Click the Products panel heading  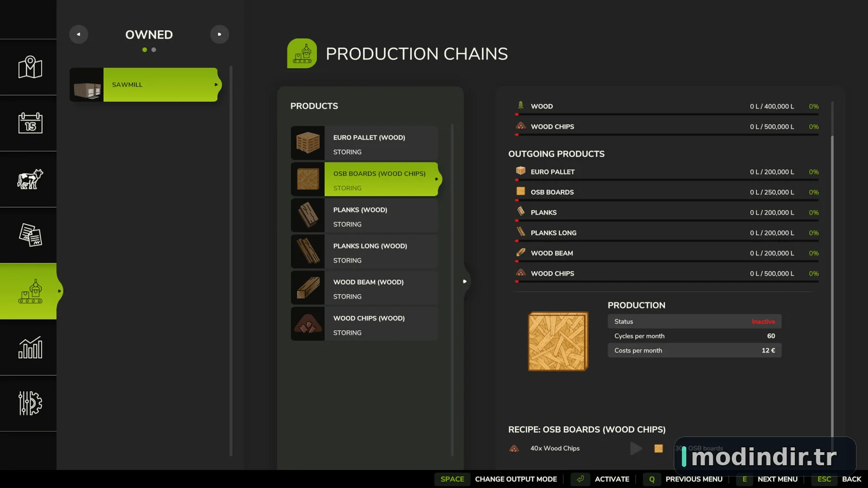click(314, 106)
